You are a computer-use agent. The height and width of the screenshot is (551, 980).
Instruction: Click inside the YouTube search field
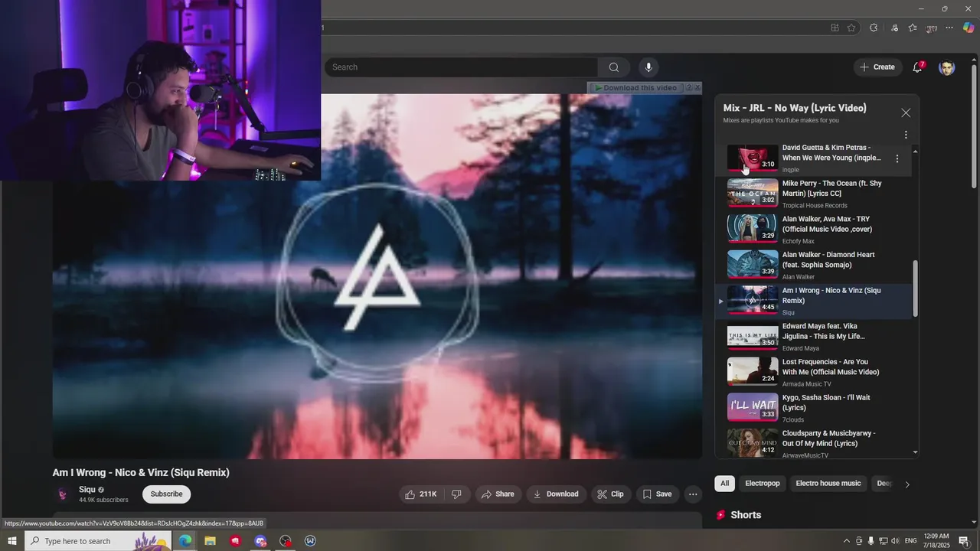click(461, 67)
